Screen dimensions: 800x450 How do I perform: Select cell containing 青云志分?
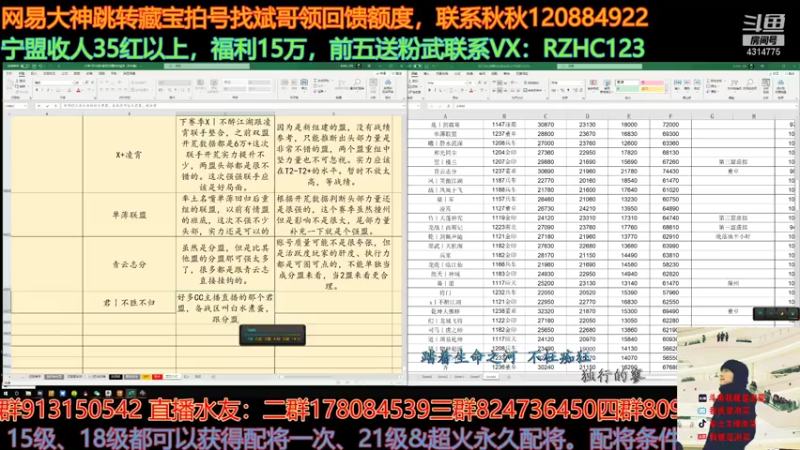[x=129, y=264]
